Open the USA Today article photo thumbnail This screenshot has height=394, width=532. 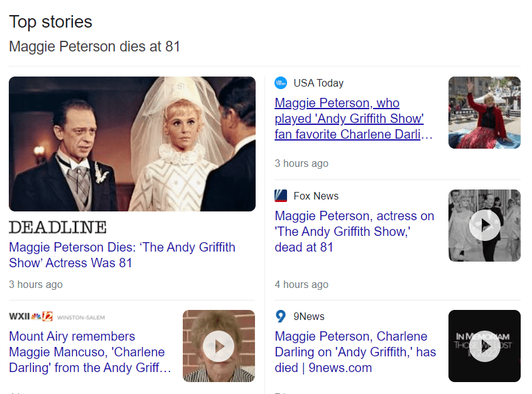tap(484, 112)
